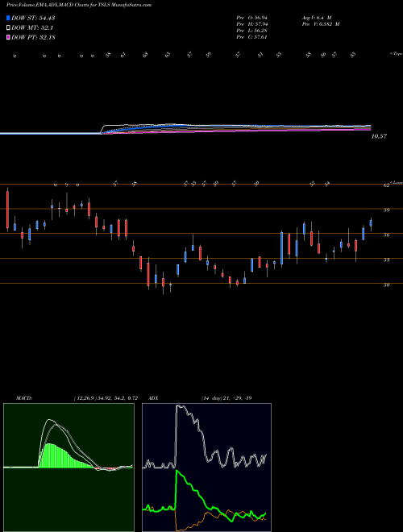
Task: Click the 56 price axis label
Action: pos(386,235)
